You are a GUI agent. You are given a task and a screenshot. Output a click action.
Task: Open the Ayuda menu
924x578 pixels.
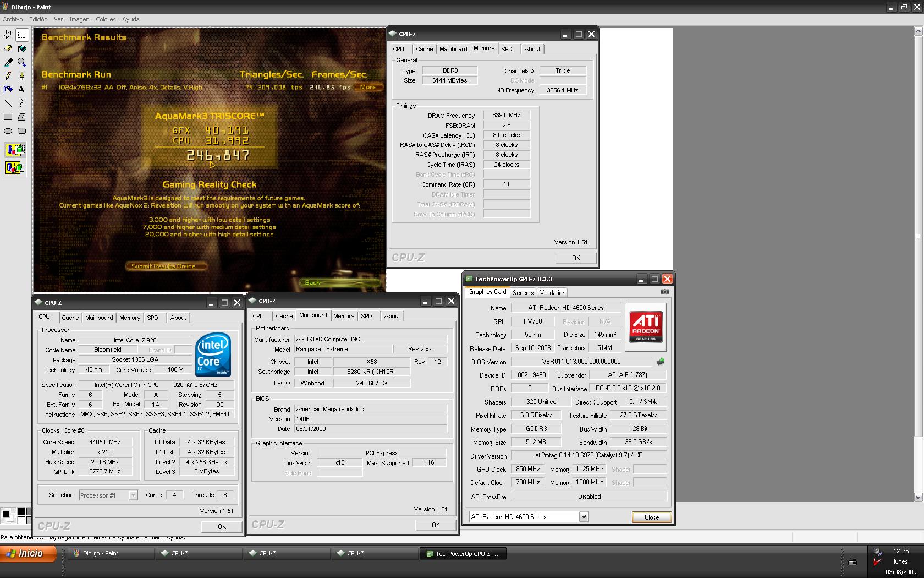[x=131, y=19]
